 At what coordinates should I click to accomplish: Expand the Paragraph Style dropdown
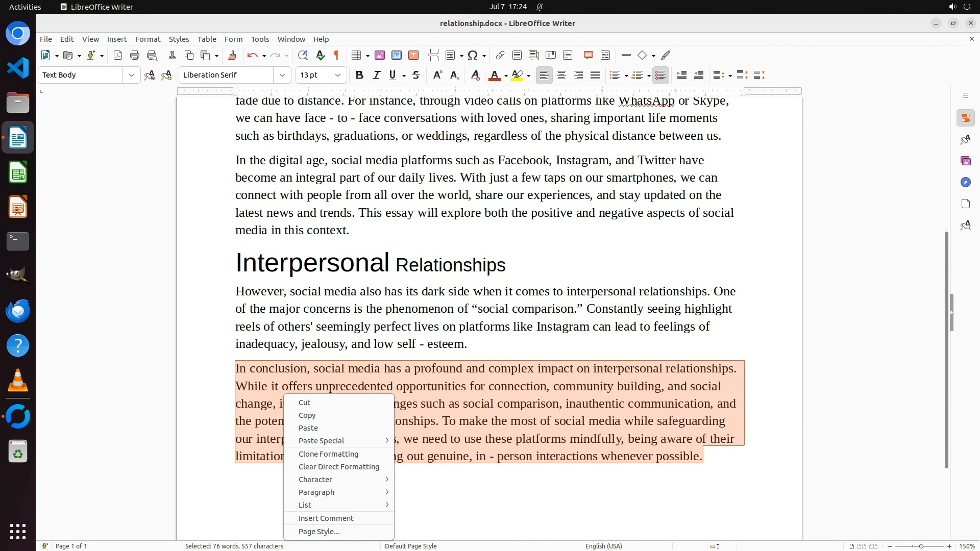coord(131,76)
